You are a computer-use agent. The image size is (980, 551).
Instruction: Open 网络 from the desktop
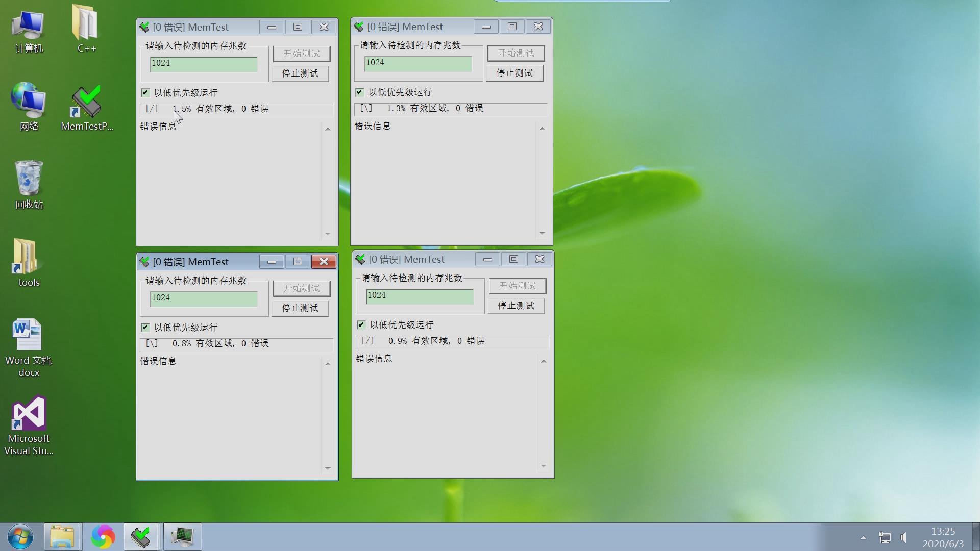pyautogui.click(x=28, y=99)
